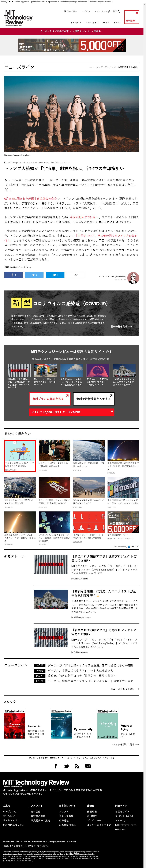Open footer link 法人購読のご案内
The height and width of the screenshot is (868, 146).
[x=40, y=821]
